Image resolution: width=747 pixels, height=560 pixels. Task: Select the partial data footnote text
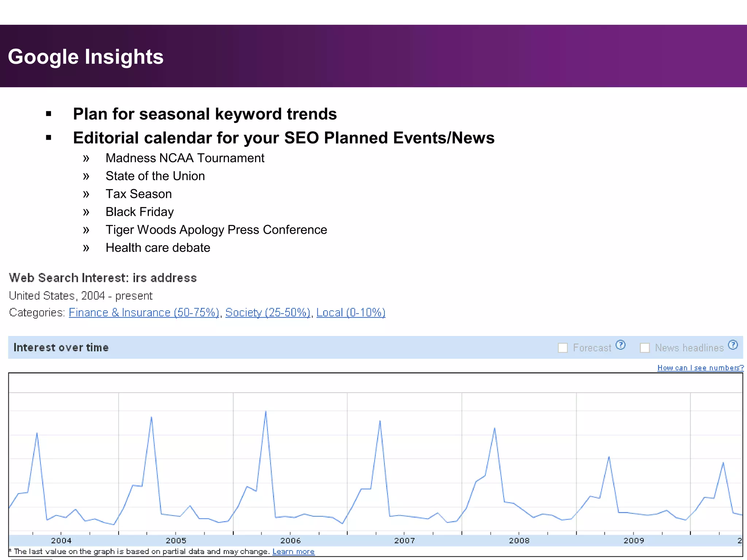(140, 552)
